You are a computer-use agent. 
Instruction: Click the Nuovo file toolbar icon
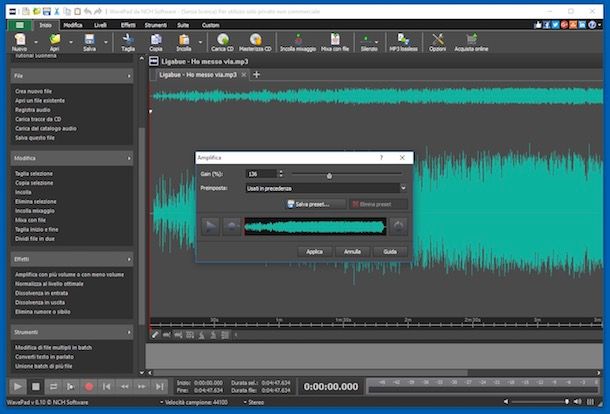pyautogui.click(x=19, y=42)
